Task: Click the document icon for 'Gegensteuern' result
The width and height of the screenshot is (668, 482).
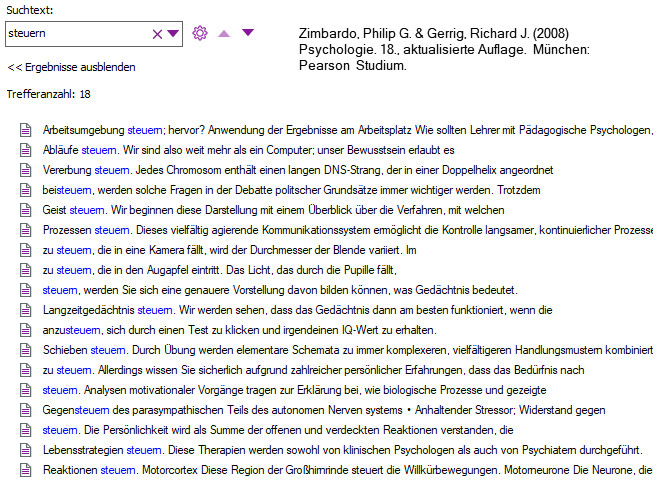Action: (26, 410)
